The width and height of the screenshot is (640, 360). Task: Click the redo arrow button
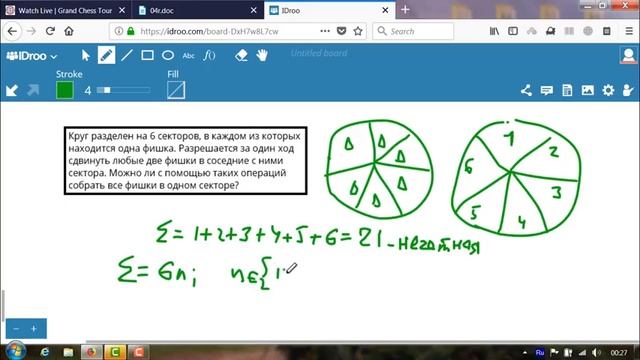(x=33, y=90)
